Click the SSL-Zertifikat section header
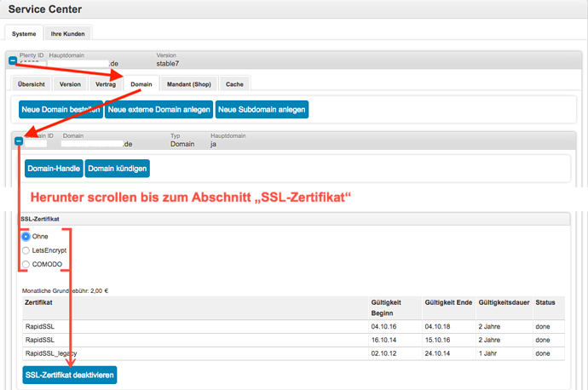This screenshot has width=588, height=390. (x=294, y=219)
